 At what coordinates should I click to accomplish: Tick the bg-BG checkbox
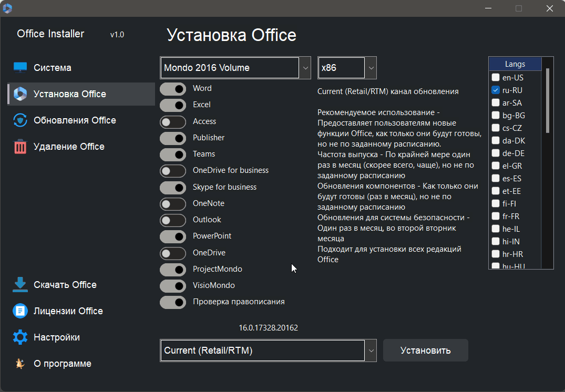pos(496,115)
